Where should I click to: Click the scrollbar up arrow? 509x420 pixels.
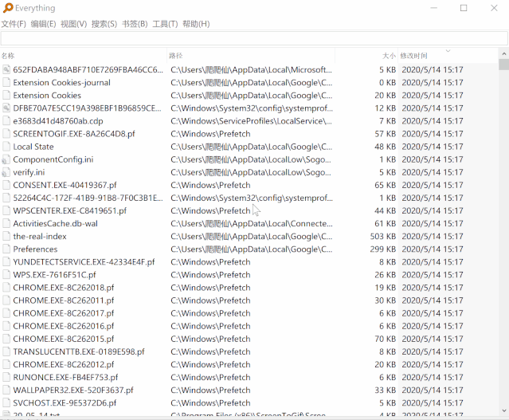(x=503, y=53)
